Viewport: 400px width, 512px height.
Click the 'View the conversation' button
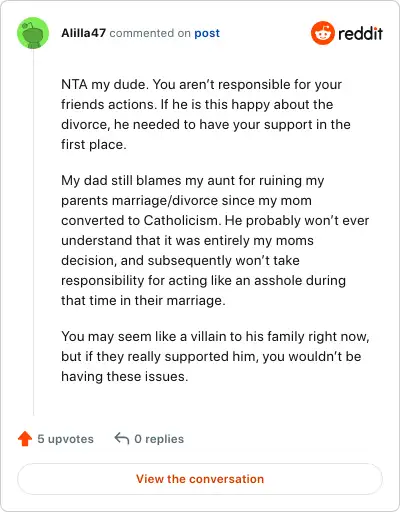click(200, 479)
